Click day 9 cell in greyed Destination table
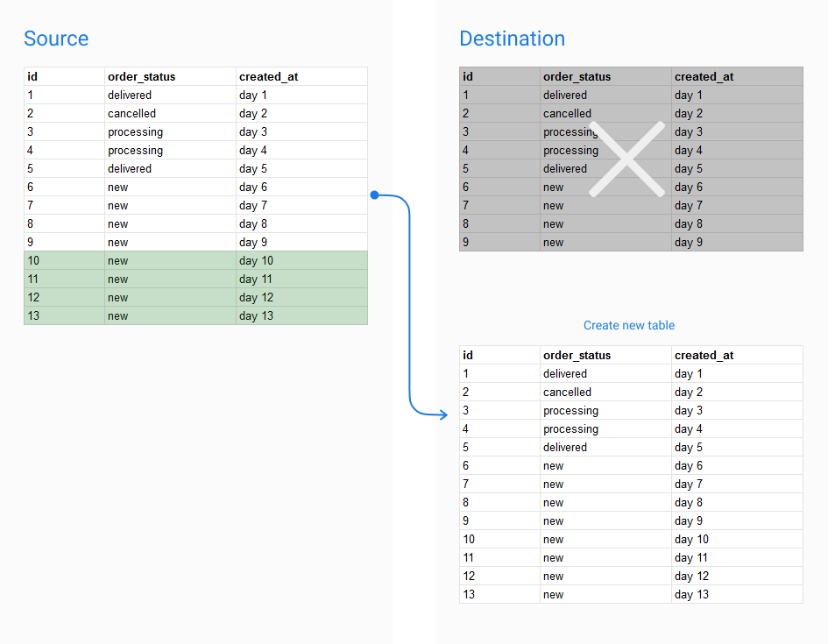This screenshot has height=644, width=828. click(x=737, y=243)
